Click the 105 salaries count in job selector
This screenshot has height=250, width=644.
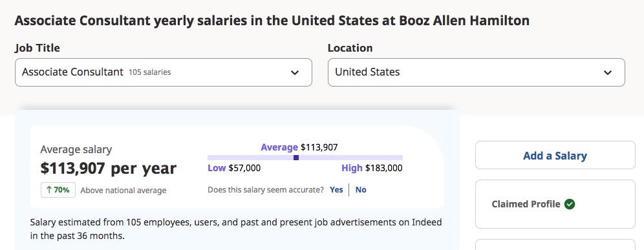pyautogui.click(x=150, y=72)
